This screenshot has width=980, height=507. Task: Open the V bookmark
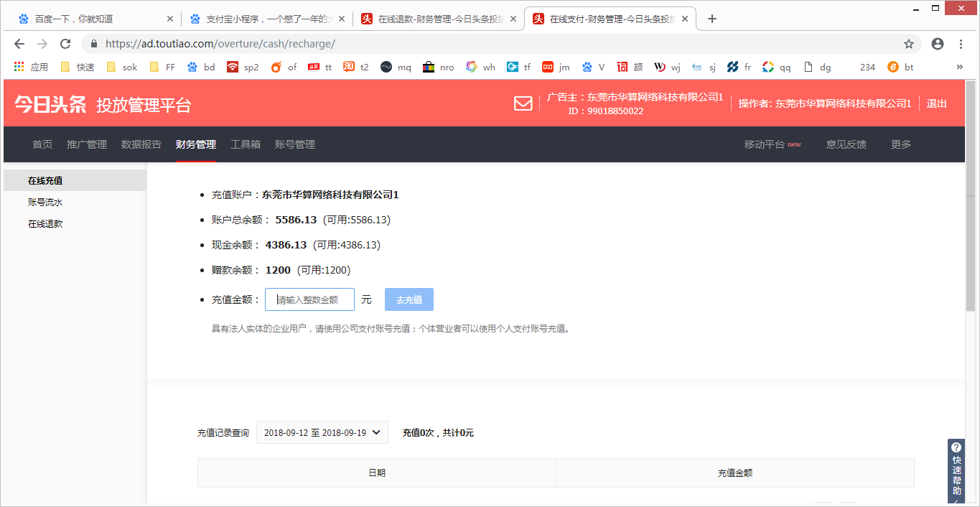tap(593, 67)
